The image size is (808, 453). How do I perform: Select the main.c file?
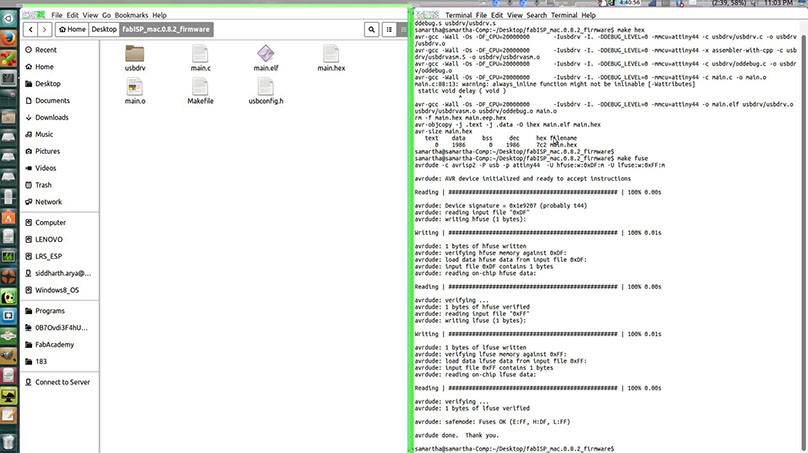[x=200, y=58]
